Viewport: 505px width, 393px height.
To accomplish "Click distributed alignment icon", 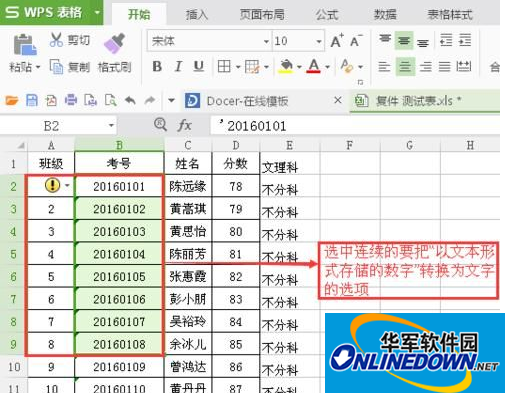I will [x=464, y=66].
